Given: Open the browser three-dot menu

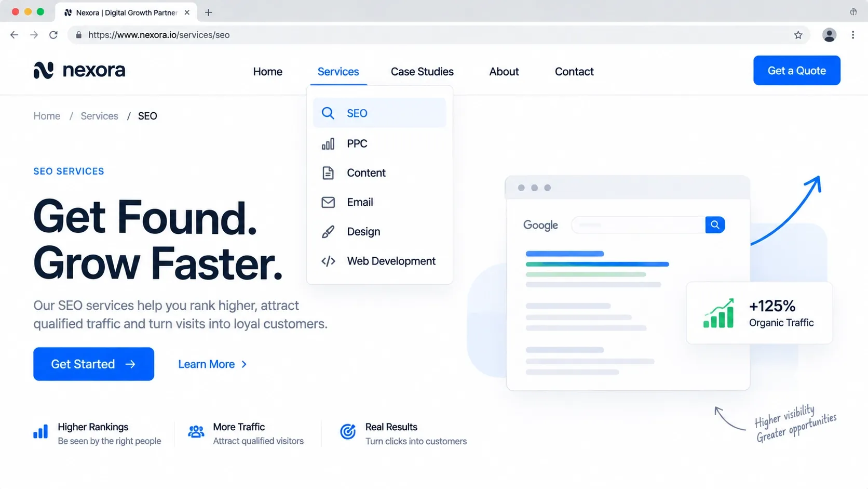Looking at the screenshot, I should [x=853, y=35].
